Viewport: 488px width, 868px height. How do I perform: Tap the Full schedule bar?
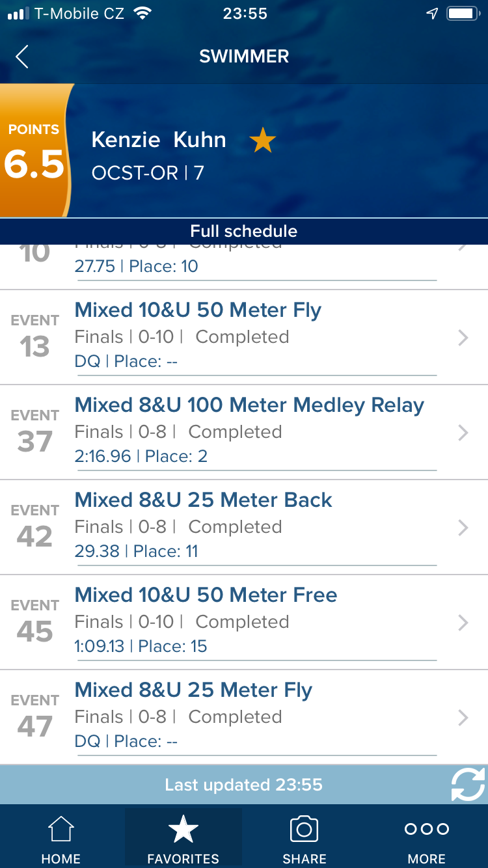click(x=244, y=231)
